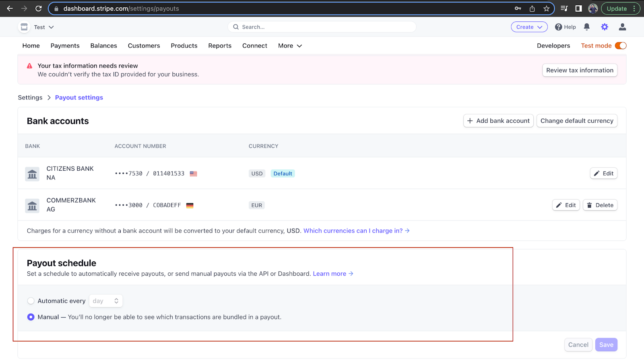Click the Citizens Bank building icon

[x=32, y=174]
